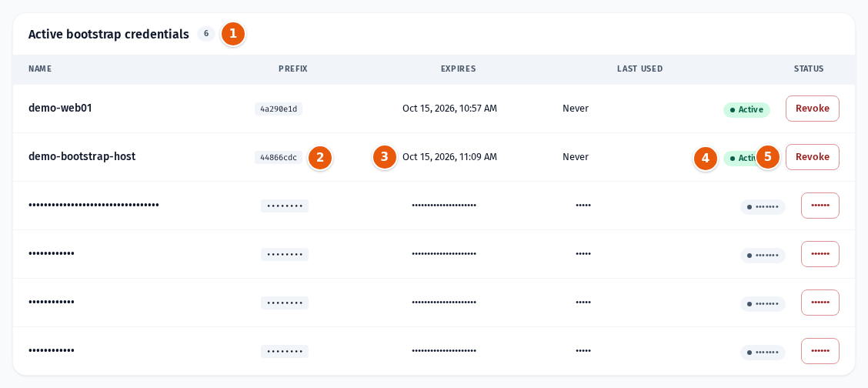
Task: Click the prefix code 4a290e1d
Action: (279, 109)
